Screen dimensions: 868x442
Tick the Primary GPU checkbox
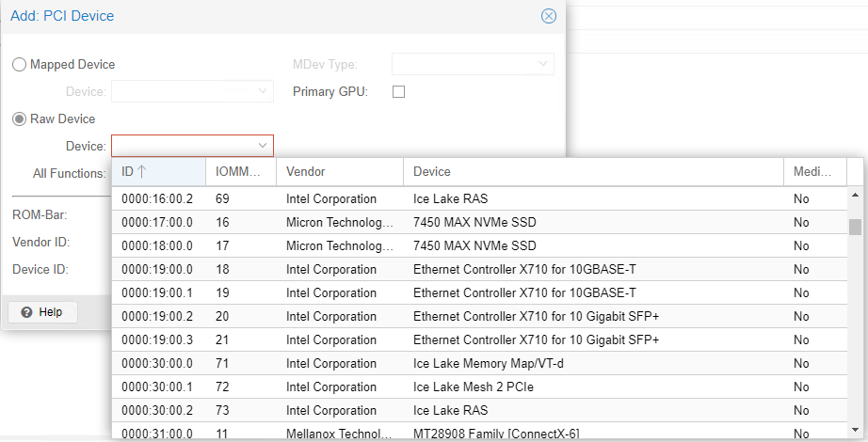pyautogui.click(x=398, y=92)
